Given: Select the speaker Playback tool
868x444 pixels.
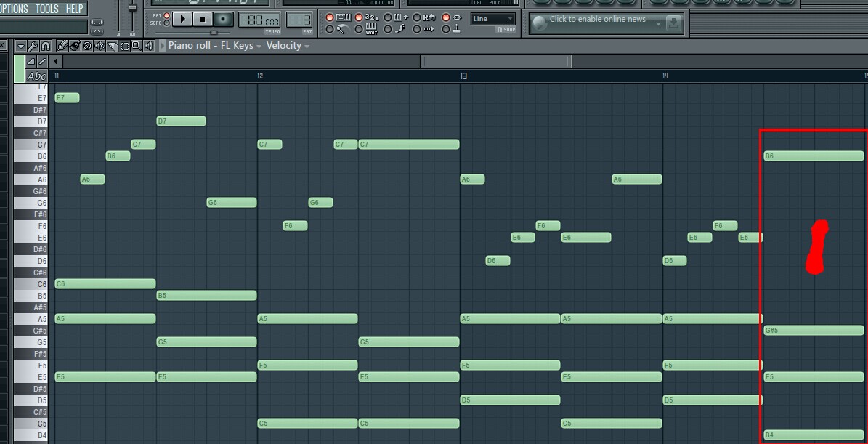Looking at the screenshot, I should (x=148, y=46).
